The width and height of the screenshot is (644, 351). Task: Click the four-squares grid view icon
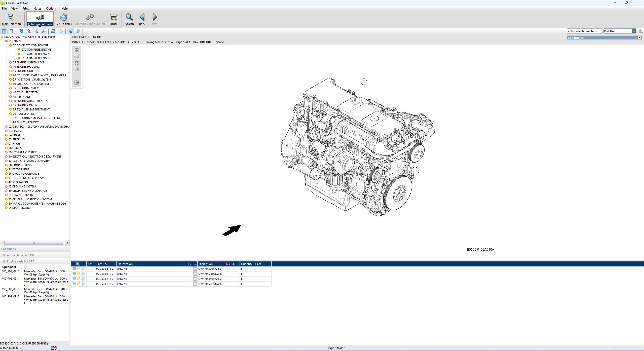(x=77, y=63)
